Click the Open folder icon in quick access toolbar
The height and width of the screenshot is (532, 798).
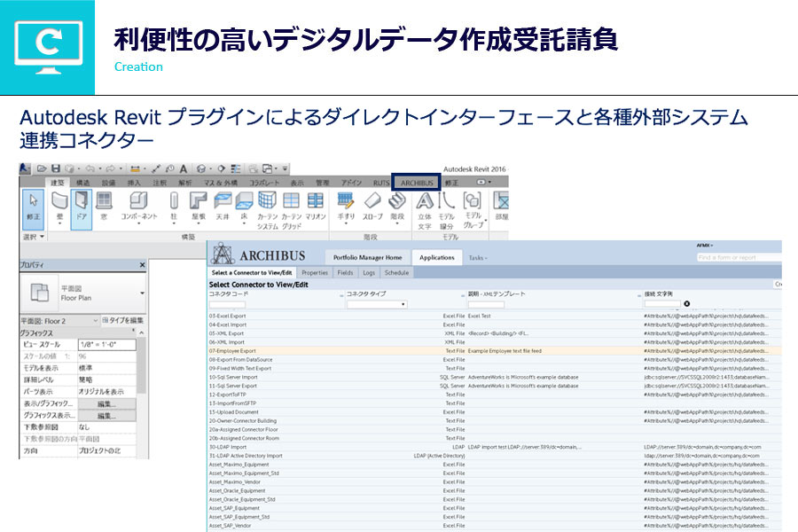click(x=42, y=168)
